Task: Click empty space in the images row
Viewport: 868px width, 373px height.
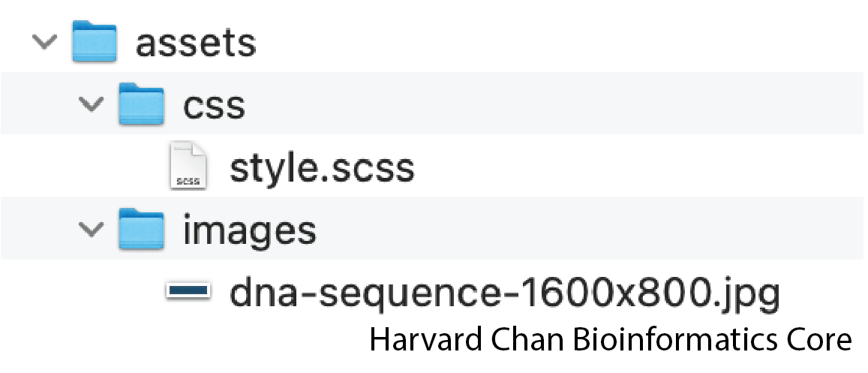Action: click(587, 227)
